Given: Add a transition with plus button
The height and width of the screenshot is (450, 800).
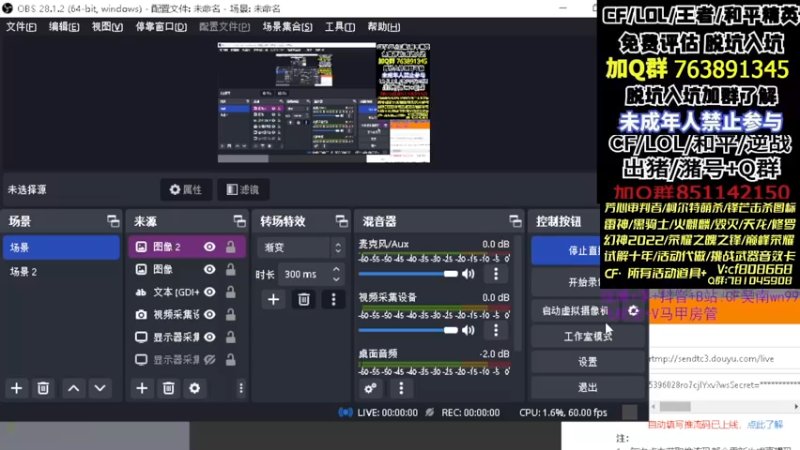Looking at the screenshot, I should [273, 299].
